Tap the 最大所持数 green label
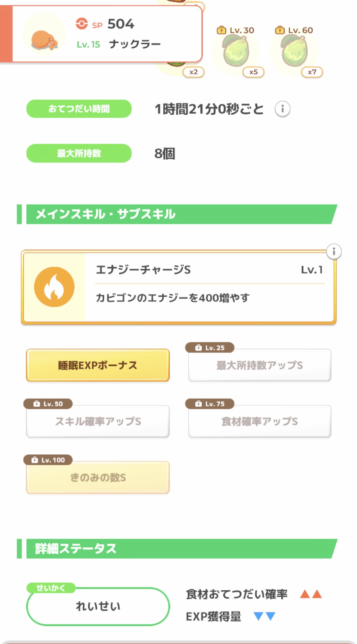 point(79,153)
